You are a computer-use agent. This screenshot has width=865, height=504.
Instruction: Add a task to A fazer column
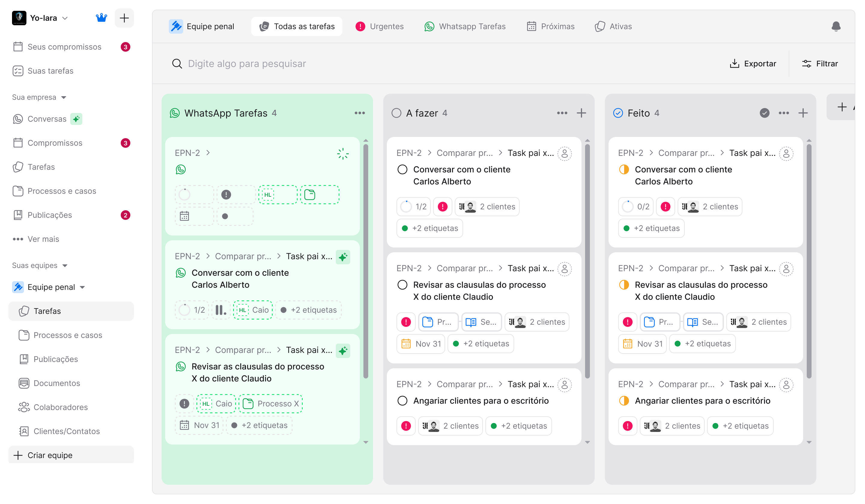(x=581, y=113)
